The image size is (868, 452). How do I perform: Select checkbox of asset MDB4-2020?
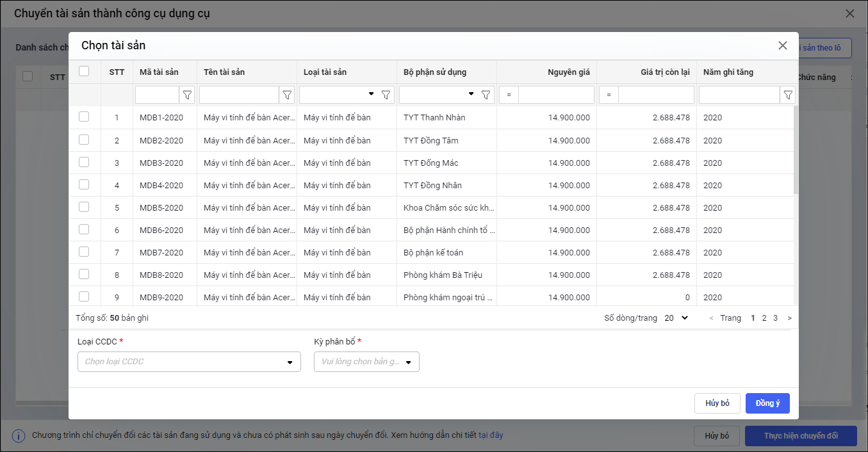[84, 184]
